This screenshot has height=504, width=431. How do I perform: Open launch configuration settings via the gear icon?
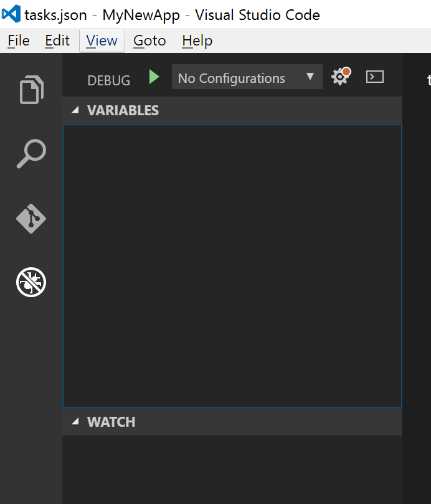339,76
